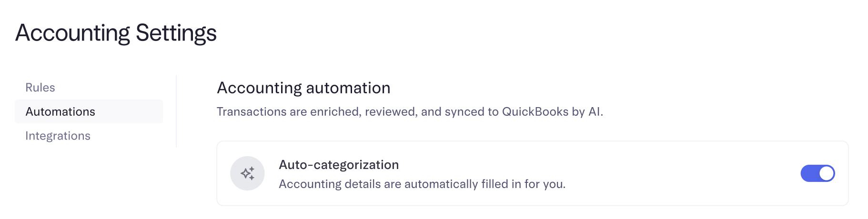The image size is (868, 219).
Task: Switch to the Integrations tab
Action: point(58,136)
